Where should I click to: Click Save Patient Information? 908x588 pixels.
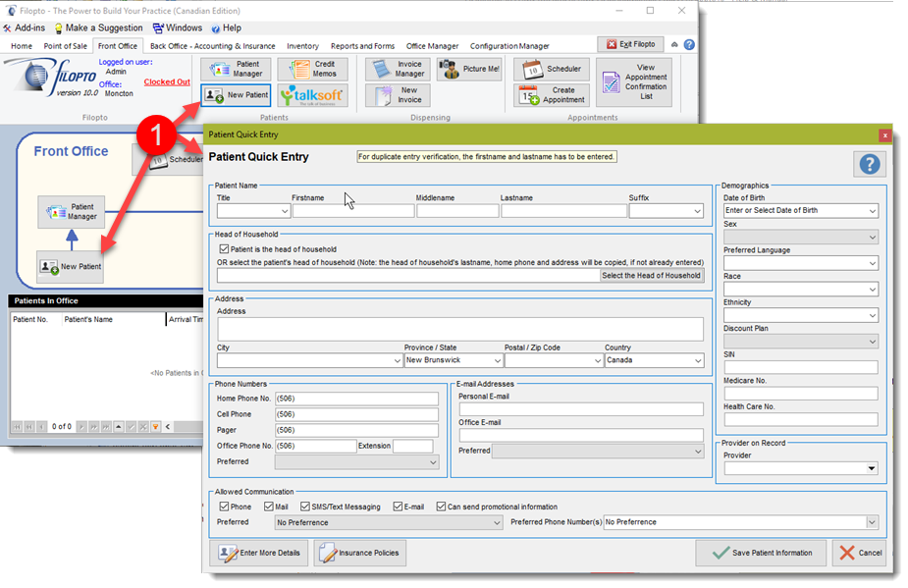coord(762,554)
